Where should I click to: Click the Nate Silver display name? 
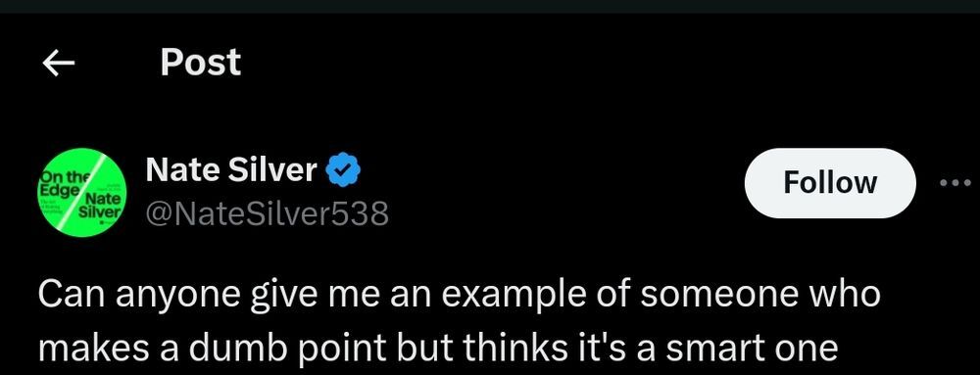click(x=231, y=169)
